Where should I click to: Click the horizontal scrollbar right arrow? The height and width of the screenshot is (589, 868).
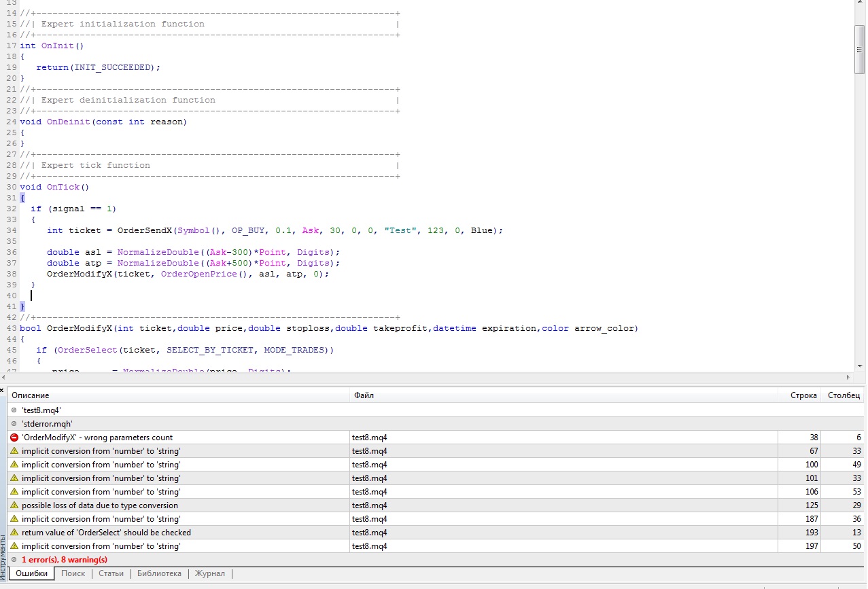(847, 377)
